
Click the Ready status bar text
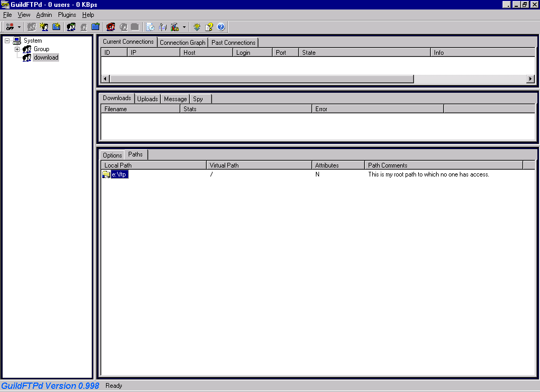pos(114,386)
